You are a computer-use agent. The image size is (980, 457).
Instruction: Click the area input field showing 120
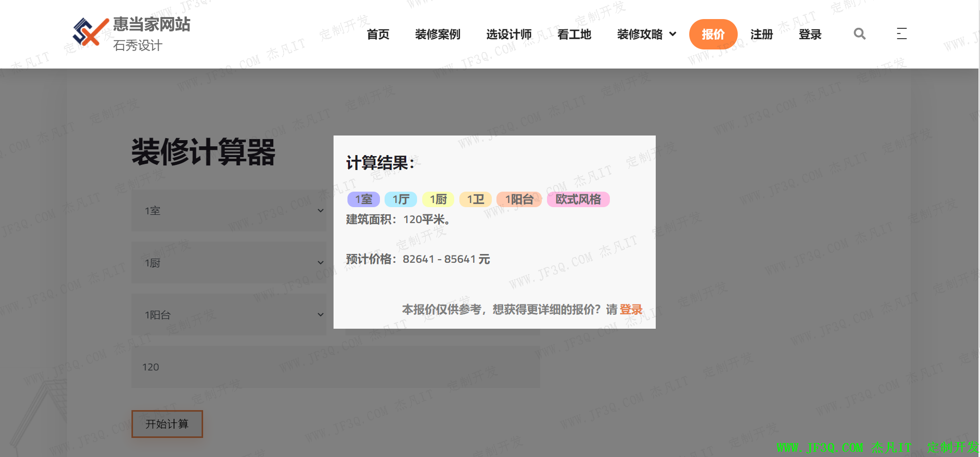coord(335,367)
